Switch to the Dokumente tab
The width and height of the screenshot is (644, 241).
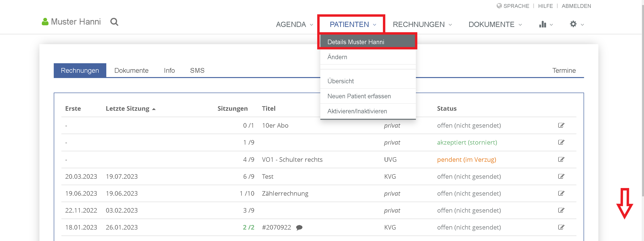(131, 70)
